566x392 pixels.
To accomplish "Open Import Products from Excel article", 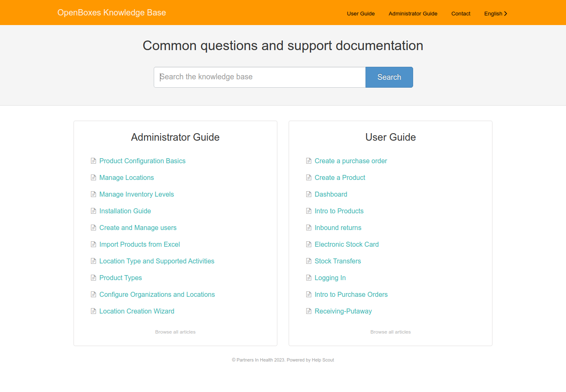I will point(140,244).
